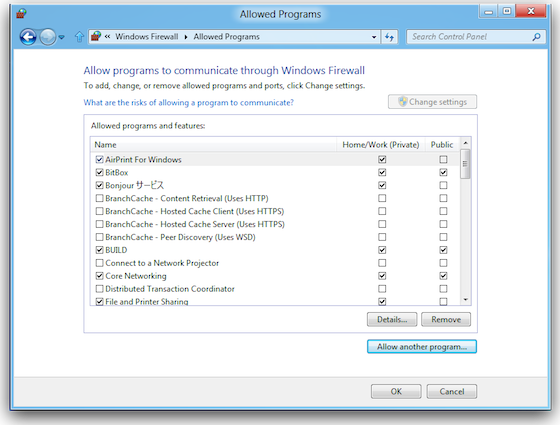Click the firewall icon in title bar
The height and width of the screenshot is (425, 560).
pyautogui.click(x=21, y=14)
